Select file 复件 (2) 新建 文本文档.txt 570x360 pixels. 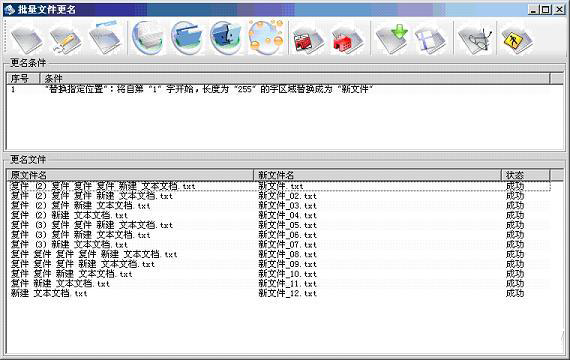coord(69,216)
